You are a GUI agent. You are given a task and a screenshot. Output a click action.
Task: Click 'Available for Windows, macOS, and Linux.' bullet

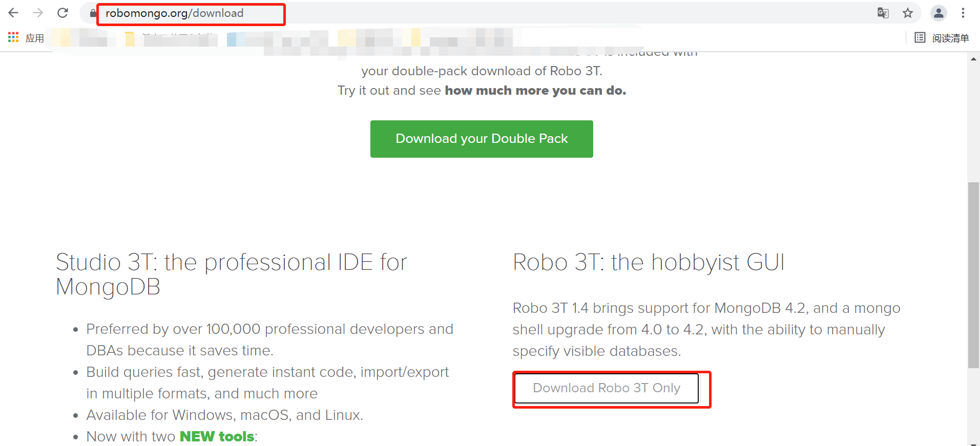tap(224, 415)
